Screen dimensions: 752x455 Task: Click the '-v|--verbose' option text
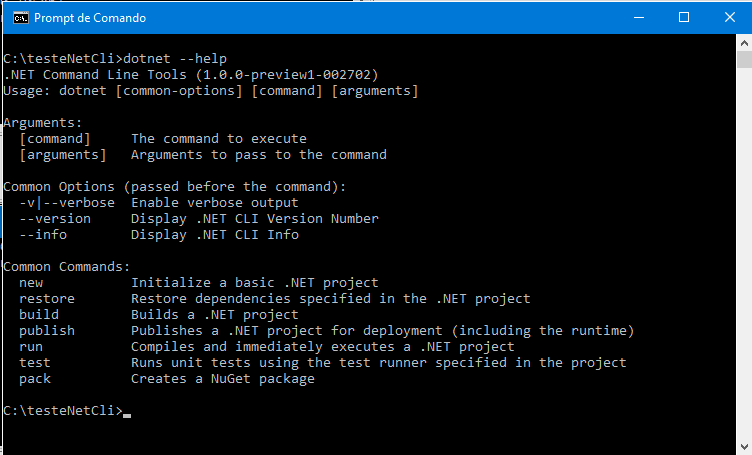pyautogui.click(x=67, y=203)
